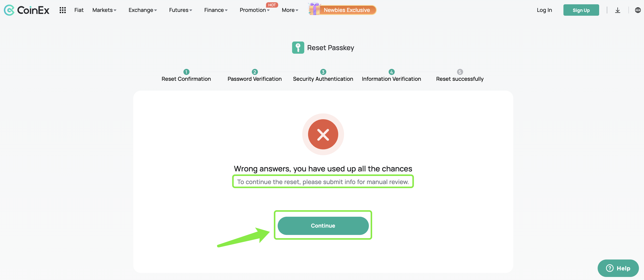Expand the Futures dropdown
The width and height of the screenshot is (644, 280).
pyautogui.click(x=181, y=10)
